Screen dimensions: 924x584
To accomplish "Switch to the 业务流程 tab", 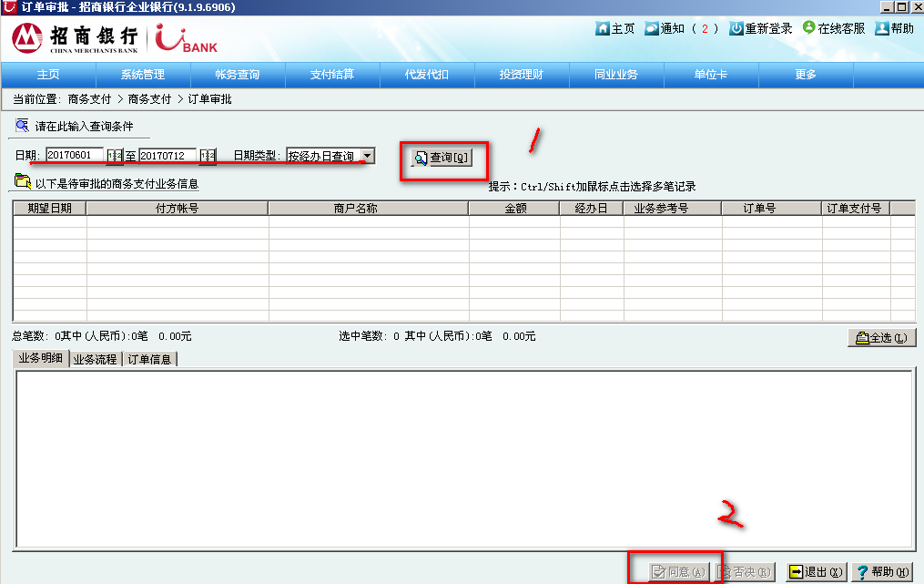I will point(96,359).
